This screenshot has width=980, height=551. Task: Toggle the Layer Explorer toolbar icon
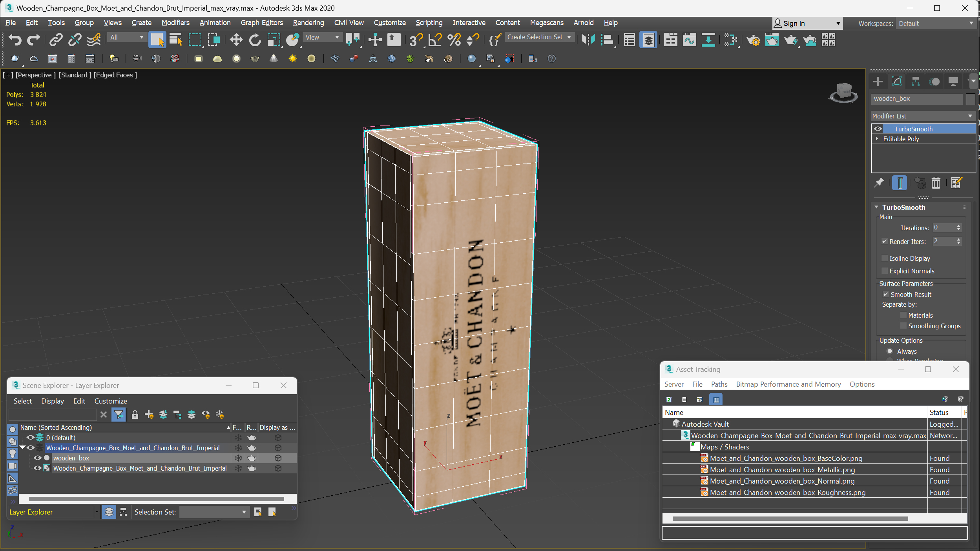coord(648,40)
